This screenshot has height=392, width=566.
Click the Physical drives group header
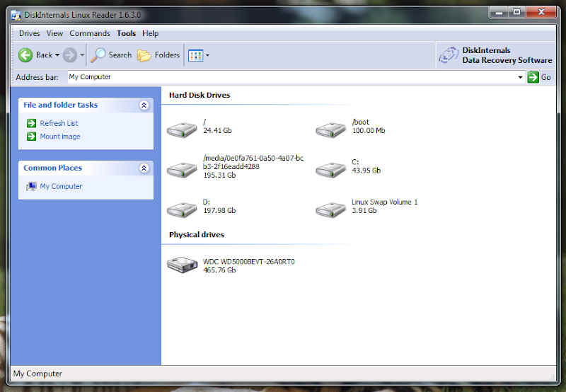coord(197,235)
